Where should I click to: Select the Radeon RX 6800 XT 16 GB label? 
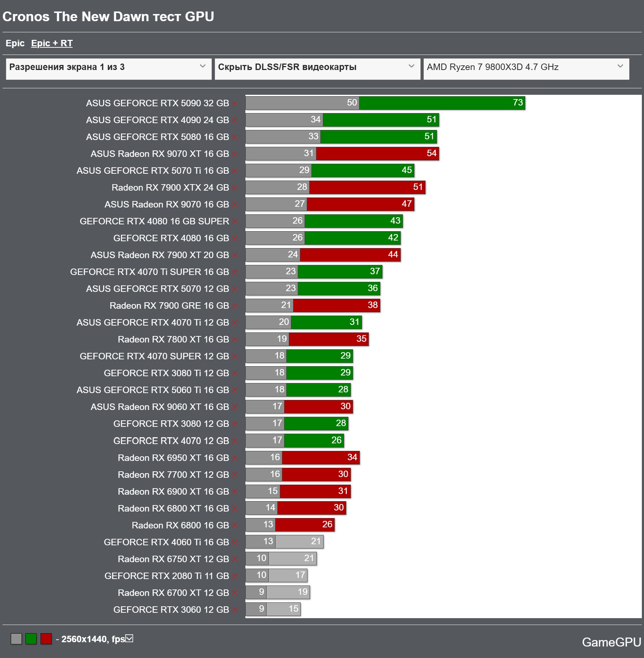pyautogui.click(x=173, y=509)
